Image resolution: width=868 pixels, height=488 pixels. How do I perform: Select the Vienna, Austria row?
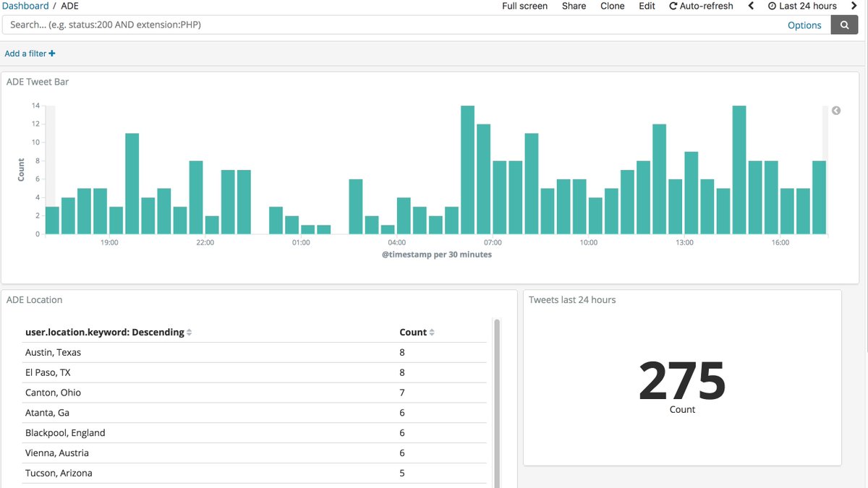[x=255, y=453]
